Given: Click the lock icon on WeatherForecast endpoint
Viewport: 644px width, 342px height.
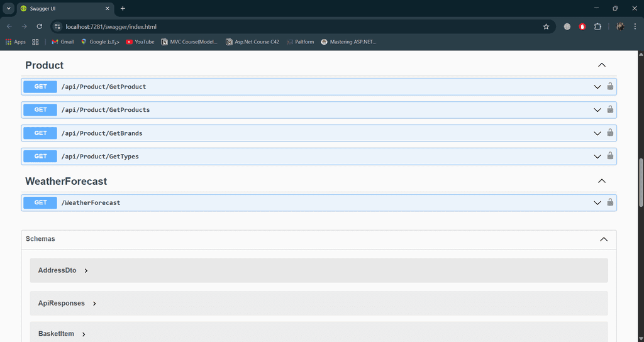Looking at the screenshot, I should (610, 202).
